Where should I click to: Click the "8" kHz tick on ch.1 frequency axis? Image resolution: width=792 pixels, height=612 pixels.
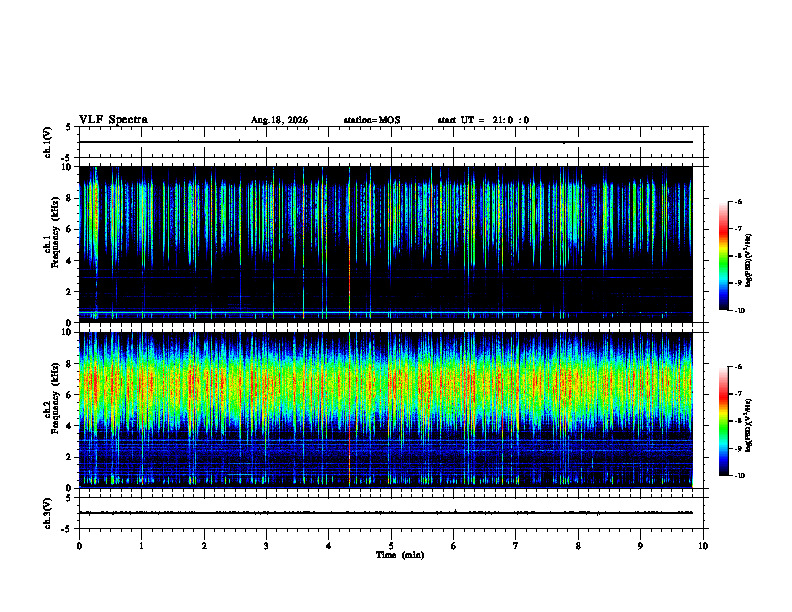pos(70,198)
